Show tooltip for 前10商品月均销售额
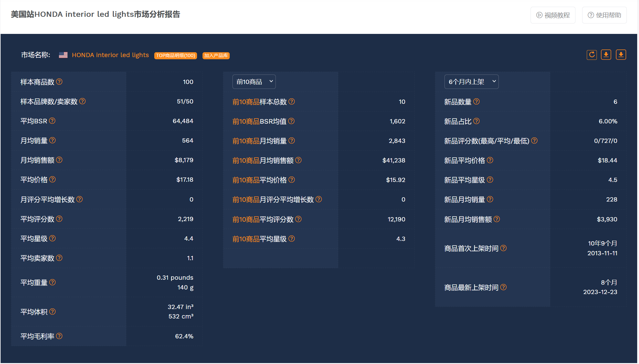The height and width of the screenshot is (364, 639). (x=298, y=160)
